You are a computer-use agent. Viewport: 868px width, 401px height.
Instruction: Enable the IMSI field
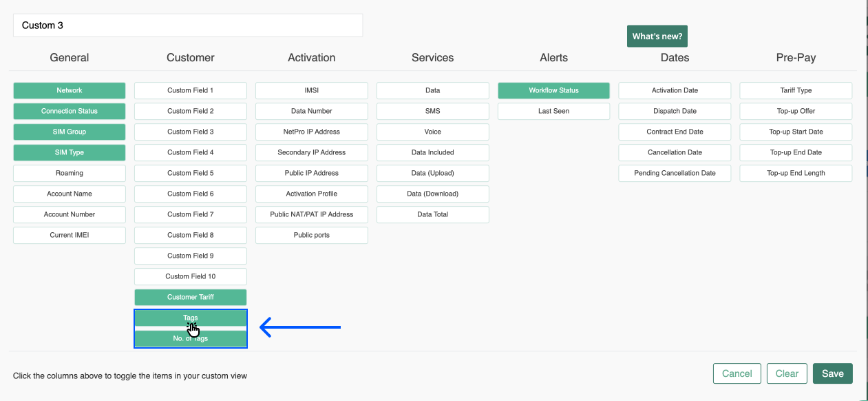click(311, 90)
